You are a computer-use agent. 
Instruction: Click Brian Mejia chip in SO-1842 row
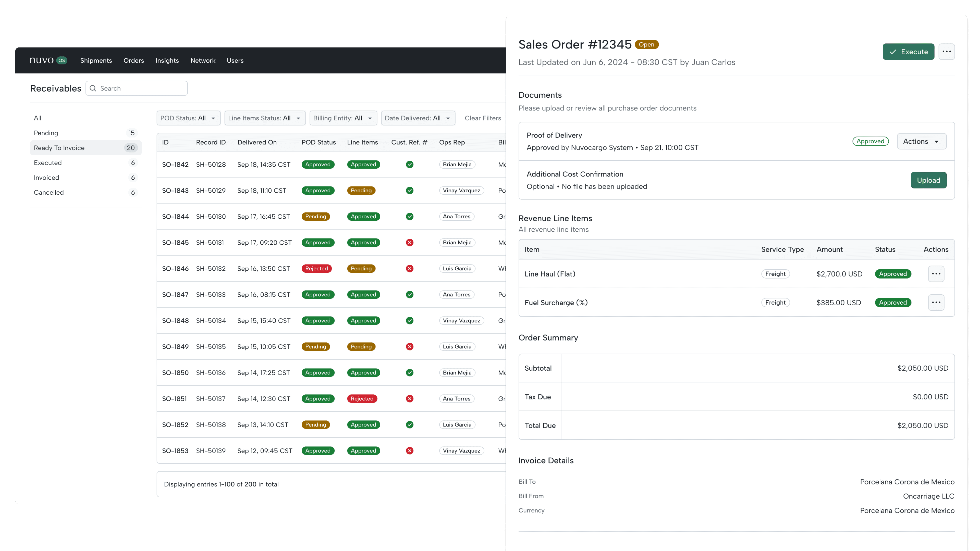(x=457, y=164)
